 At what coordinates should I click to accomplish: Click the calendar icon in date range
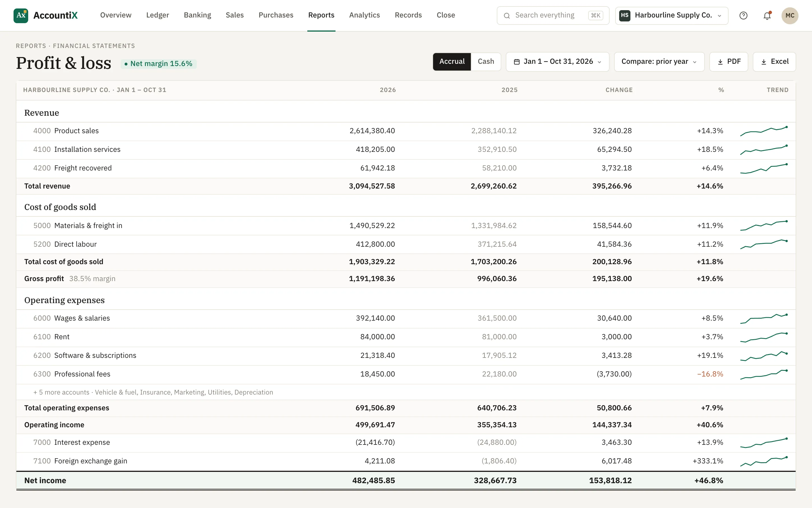(517, 62)
